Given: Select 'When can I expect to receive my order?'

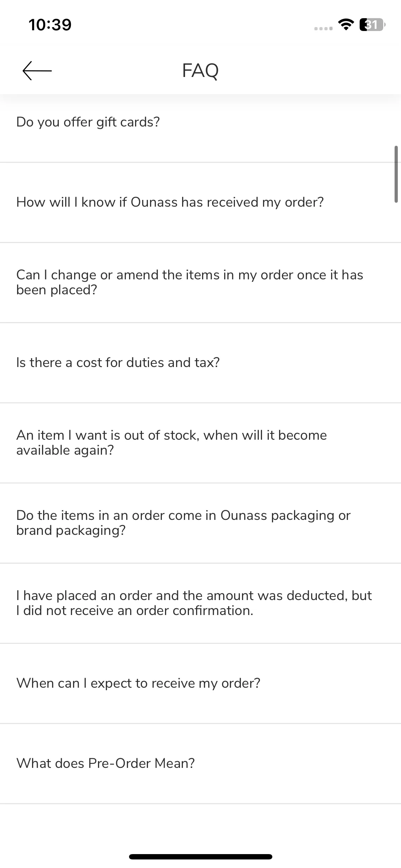Looking at the screenshot, I should point(200,683).
